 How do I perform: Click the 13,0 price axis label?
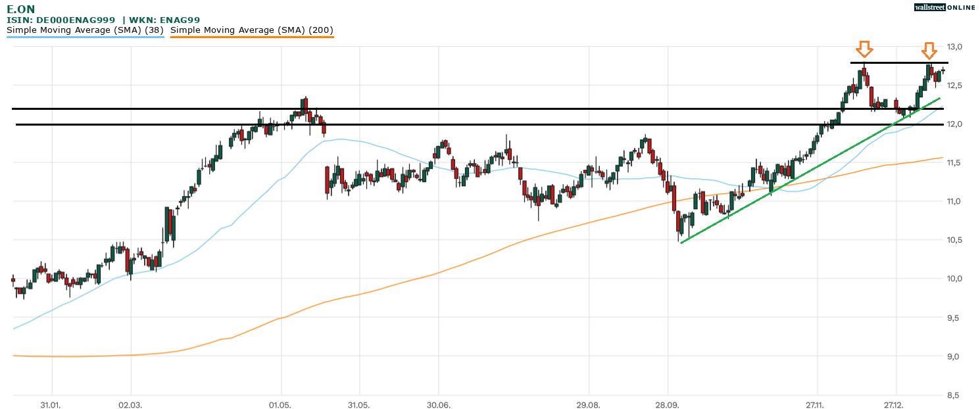coord(954,47)
